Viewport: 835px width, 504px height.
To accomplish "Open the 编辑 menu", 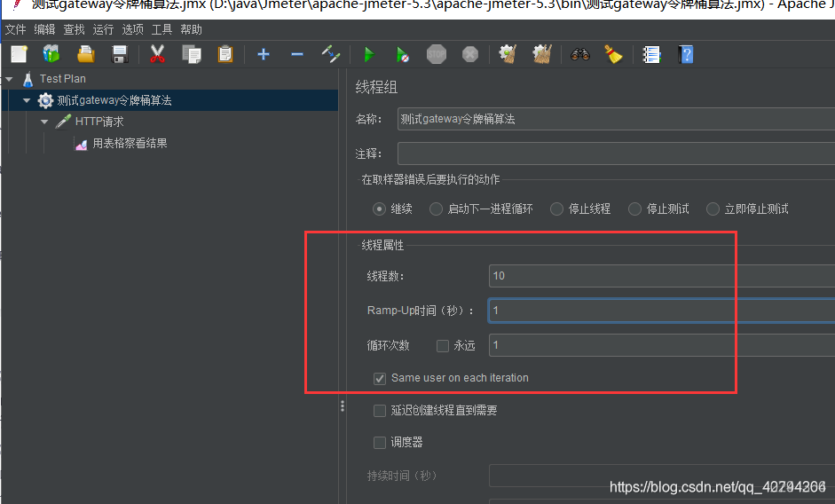I will [44, 29].
